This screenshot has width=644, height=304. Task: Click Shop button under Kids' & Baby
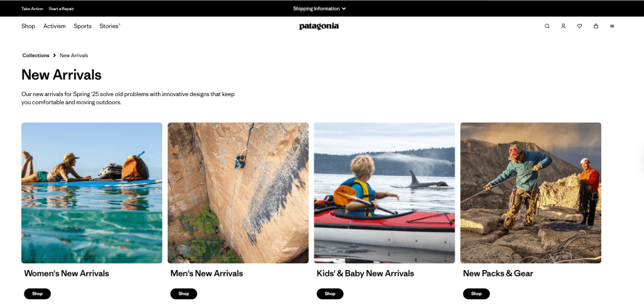(330, 294)
